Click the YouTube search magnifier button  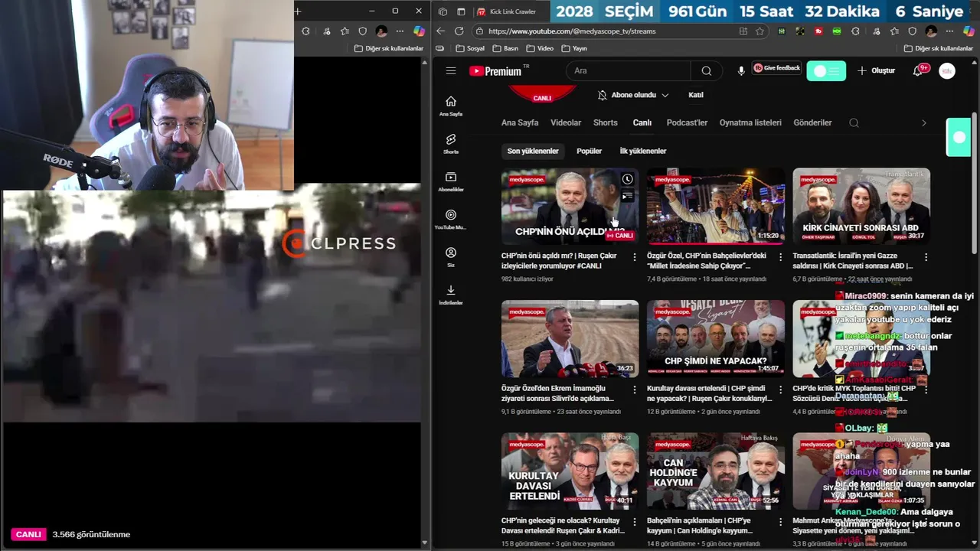pyautogui.click(x=706, y=70)
